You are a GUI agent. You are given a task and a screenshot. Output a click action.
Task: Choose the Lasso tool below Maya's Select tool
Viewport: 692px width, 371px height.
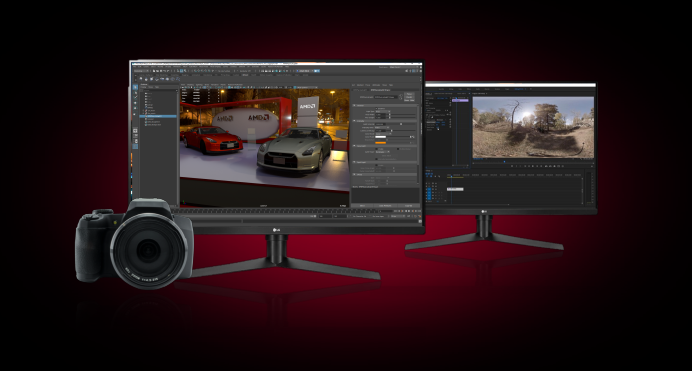point(135,93)
